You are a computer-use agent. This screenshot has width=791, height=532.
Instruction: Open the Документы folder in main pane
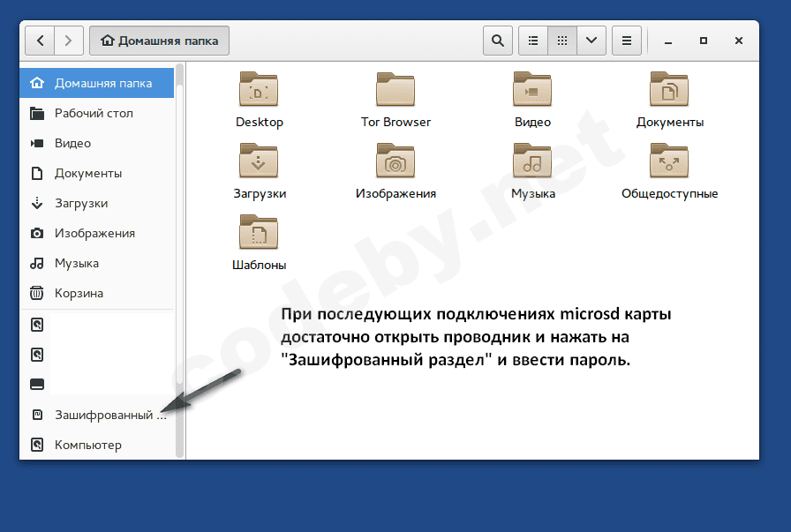(x=669, y=90)
